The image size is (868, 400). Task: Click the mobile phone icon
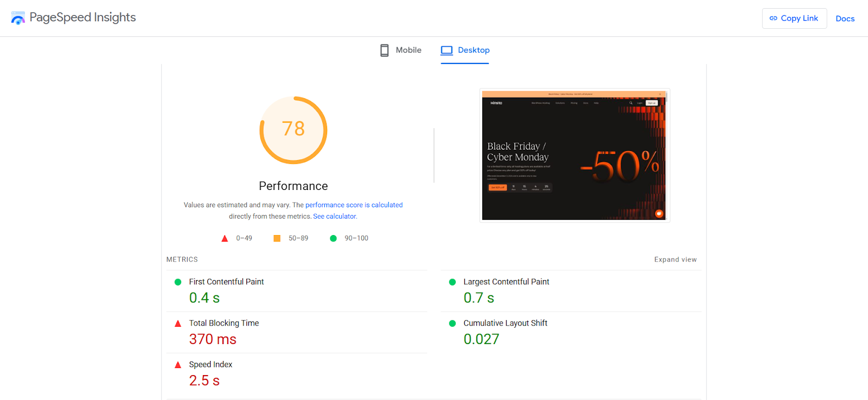pyautogui.click(x=384, y=50)
